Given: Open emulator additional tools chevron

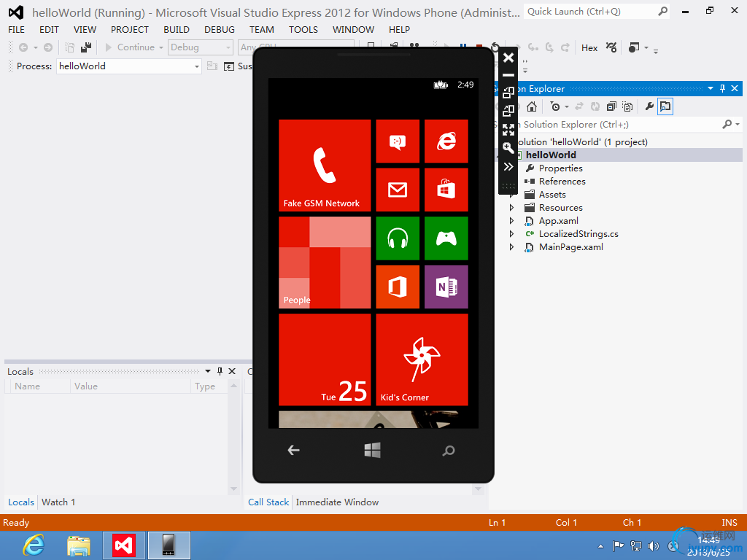Looking at the screenshot, I should [x=508, y=167].
